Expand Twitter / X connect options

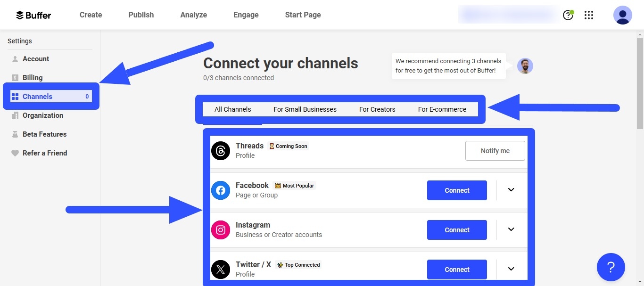point(511,269)
